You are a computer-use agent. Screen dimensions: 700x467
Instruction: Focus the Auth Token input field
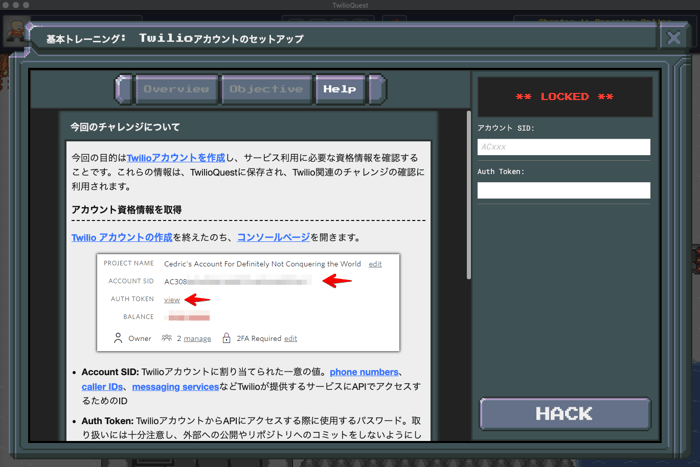tap(563, 190)
